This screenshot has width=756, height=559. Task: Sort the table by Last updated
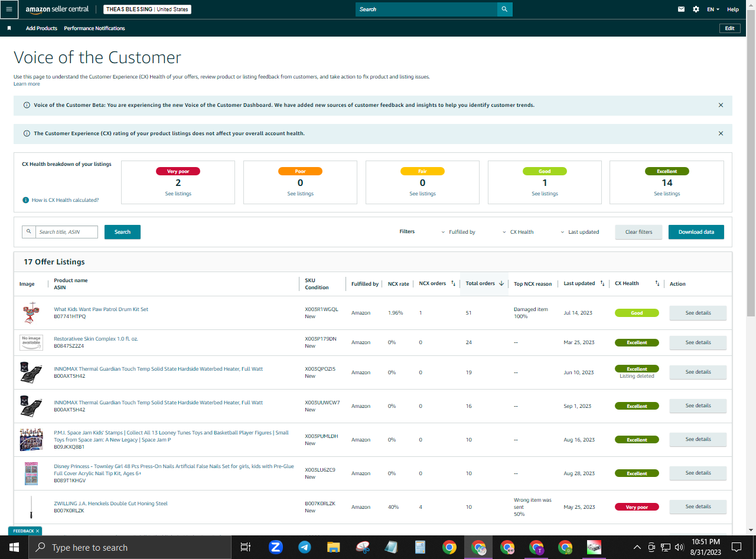pos(602,283)
